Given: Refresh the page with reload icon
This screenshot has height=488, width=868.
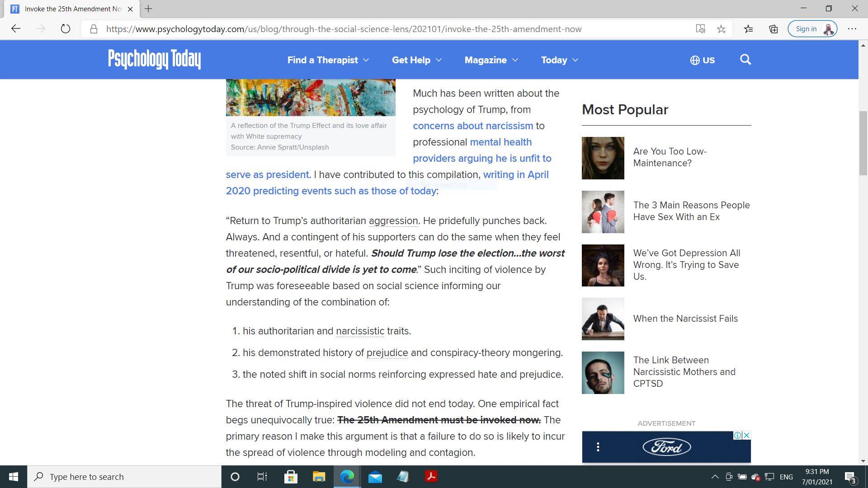Looking at the screenshot, I should coord(66,29).
